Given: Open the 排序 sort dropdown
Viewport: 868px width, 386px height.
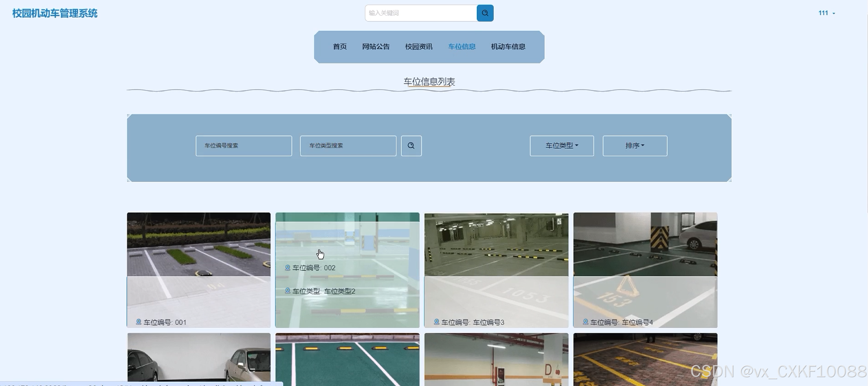Looking at the screenshot, I should pyautogui.click(x=634, y=146).
